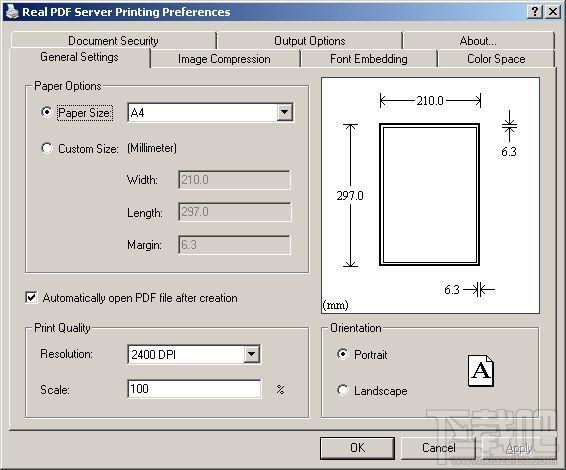Viewport: 566px width, 470px height.
Task: Select Landscape orientation
Action: [x=343, y=390]
